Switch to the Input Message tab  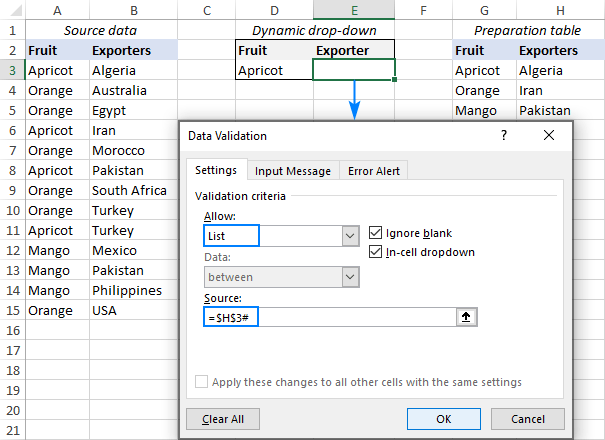tap(293, 171)
